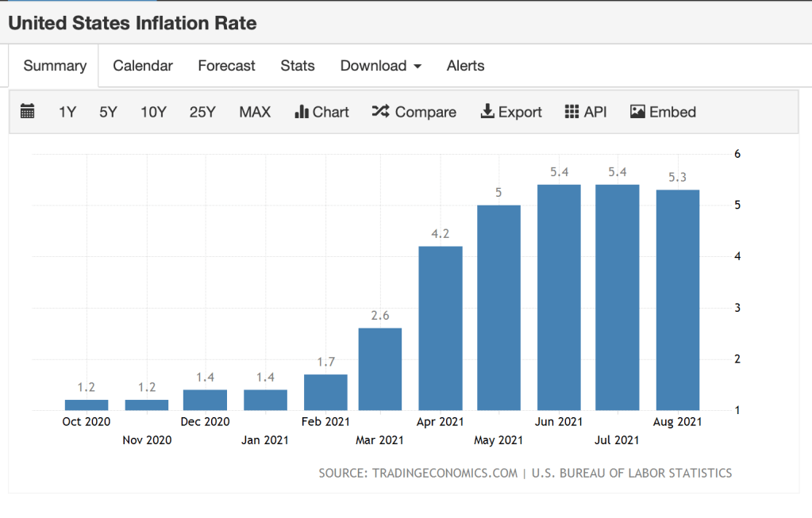812x518 pixels.
Task: Switch to the Summary tab
Action: tap(54, 66)
